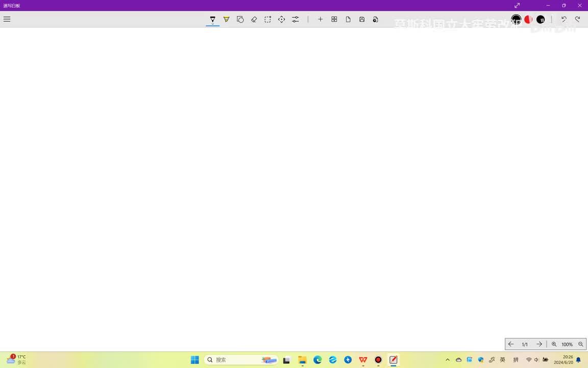Pick the black circle with pause mark

coord(541,19)
